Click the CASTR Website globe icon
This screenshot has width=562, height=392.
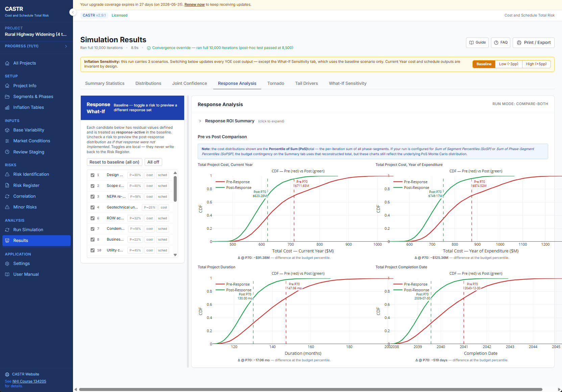click(x=7, y=374)
